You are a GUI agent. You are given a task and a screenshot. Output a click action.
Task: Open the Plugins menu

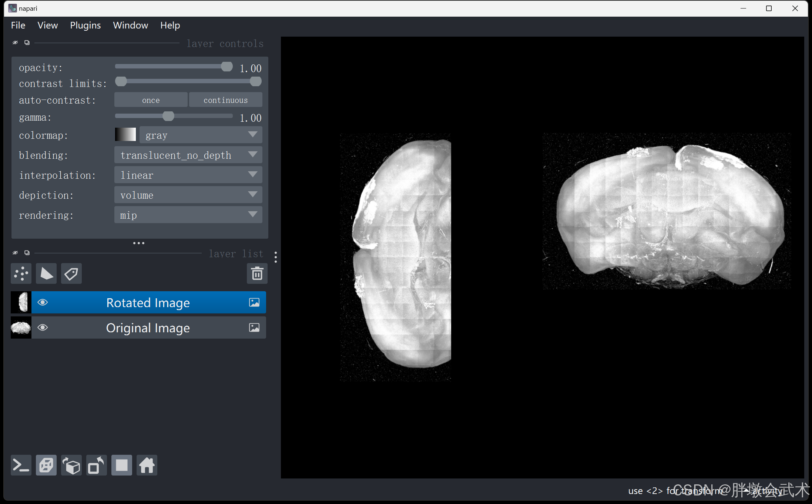(x=85, y=26)
